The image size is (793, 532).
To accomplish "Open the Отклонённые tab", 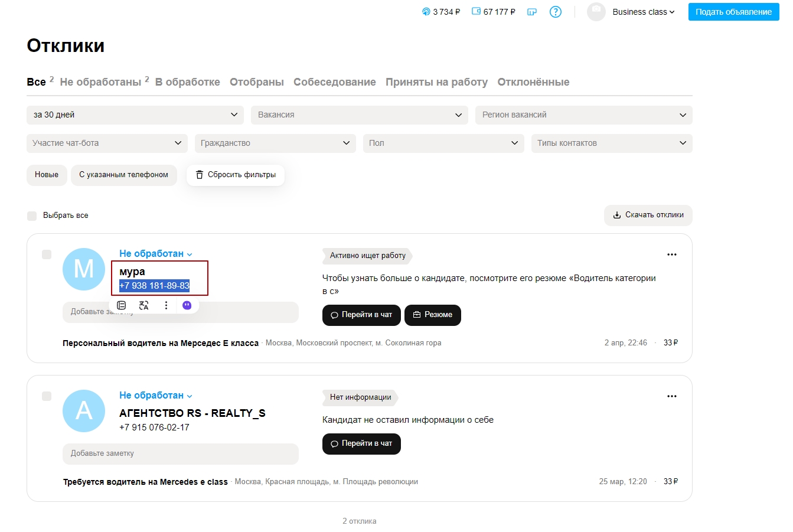I will click(x=533, y=82).
